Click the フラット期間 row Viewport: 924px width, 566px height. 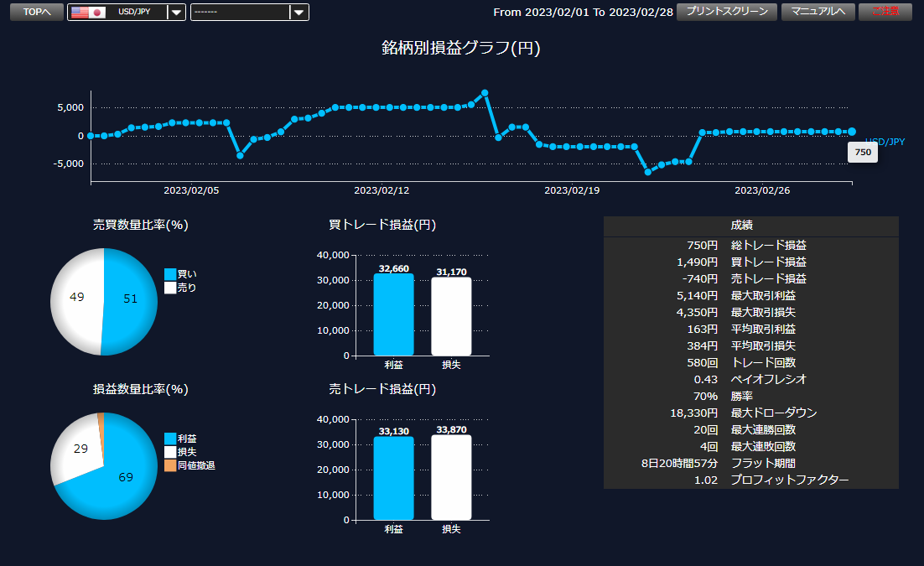[x=750, y=464]
